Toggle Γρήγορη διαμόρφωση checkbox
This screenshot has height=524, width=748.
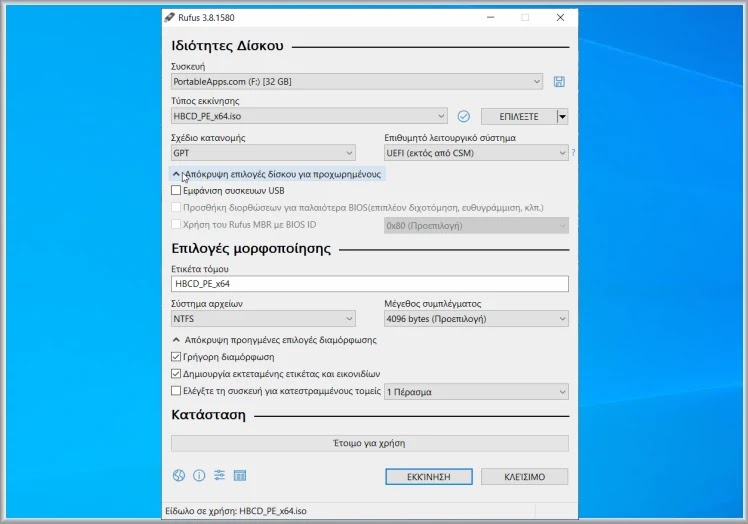pyautogui.click(x=176, y=356)
